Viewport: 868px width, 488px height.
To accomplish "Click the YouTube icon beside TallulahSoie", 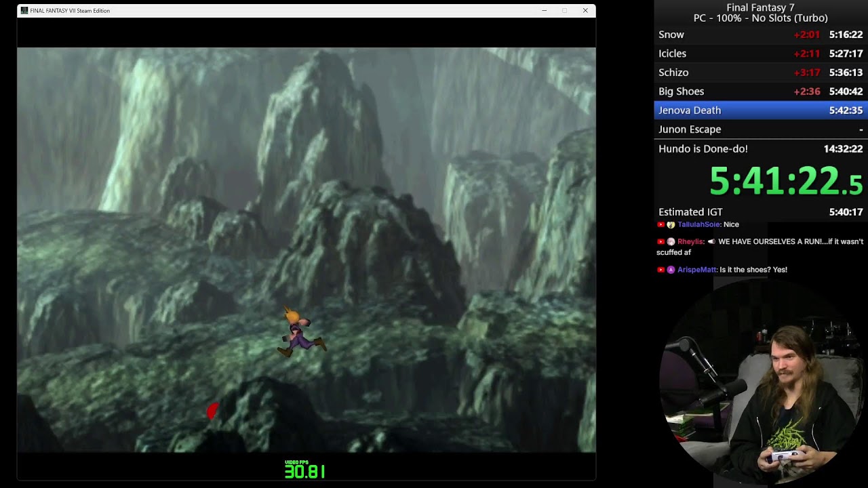I will (x=661, y=224).
